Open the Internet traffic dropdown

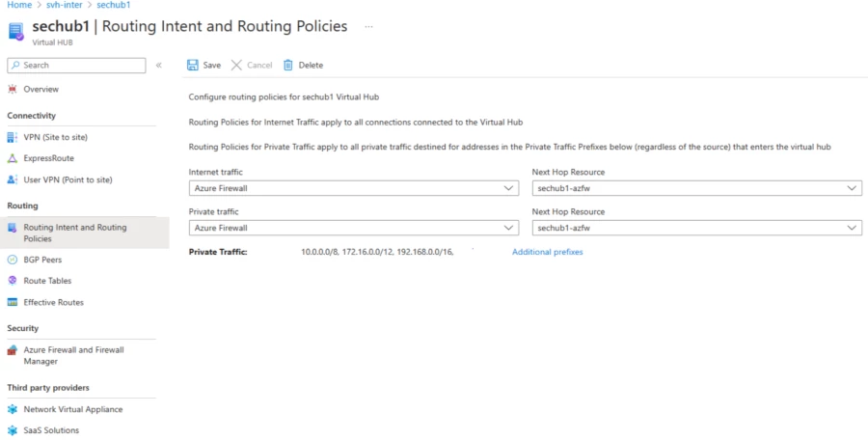coord(354,188)
